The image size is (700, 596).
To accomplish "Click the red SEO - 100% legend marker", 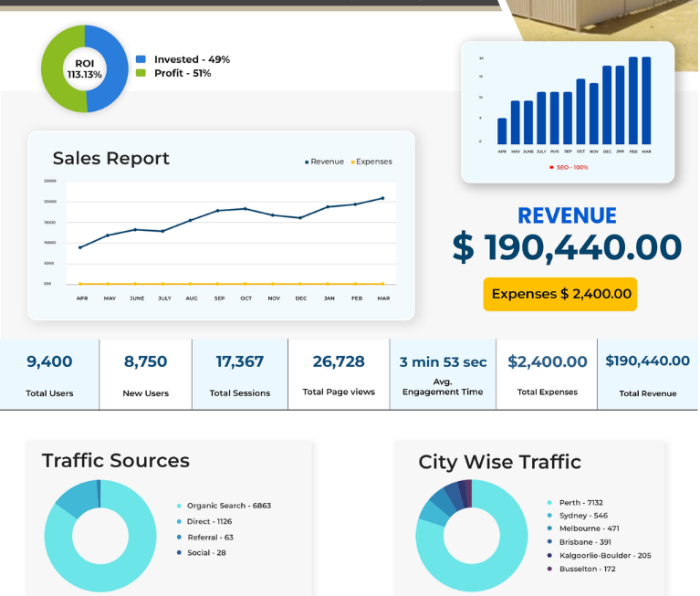I will 551,167.
